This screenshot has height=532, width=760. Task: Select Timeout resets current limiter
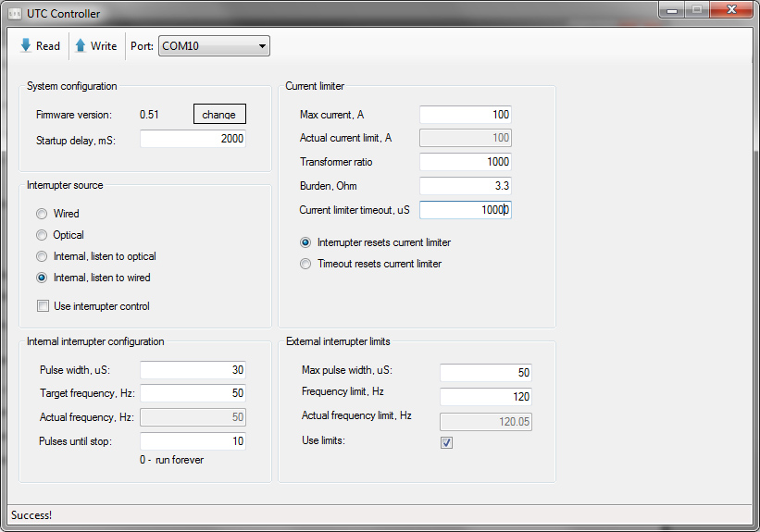(305, 264)
